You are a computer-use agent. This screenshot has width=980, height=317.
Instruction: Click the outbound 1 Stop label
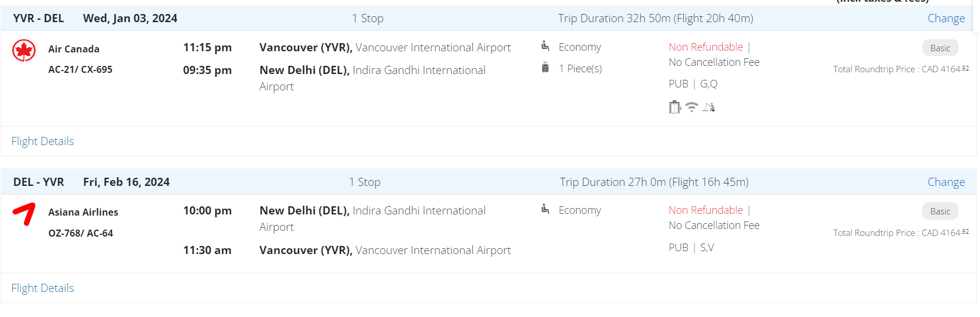coord(367,18)
